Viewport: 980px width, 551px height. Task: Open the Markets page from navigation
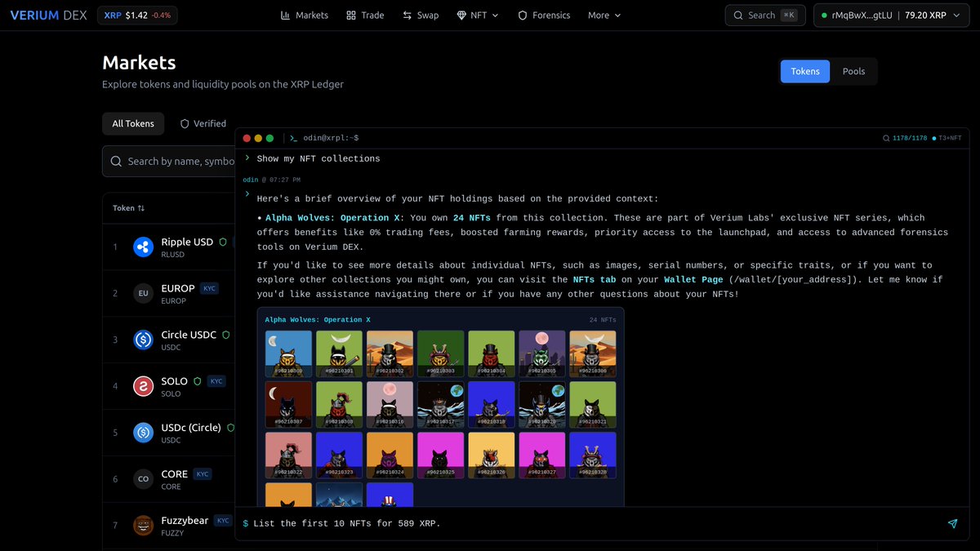point(304,15)
